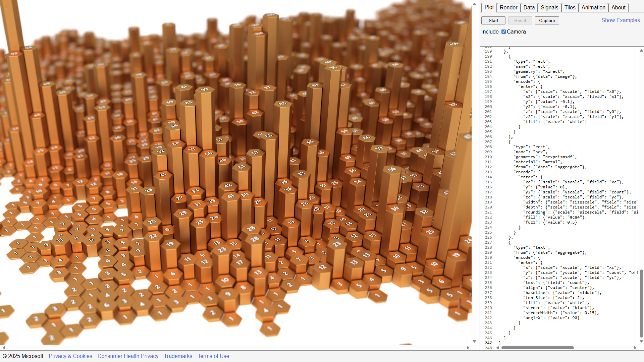This screenshot has width=644, height=362.
Task: Go to the Animation tab
Action: [593, 7]
